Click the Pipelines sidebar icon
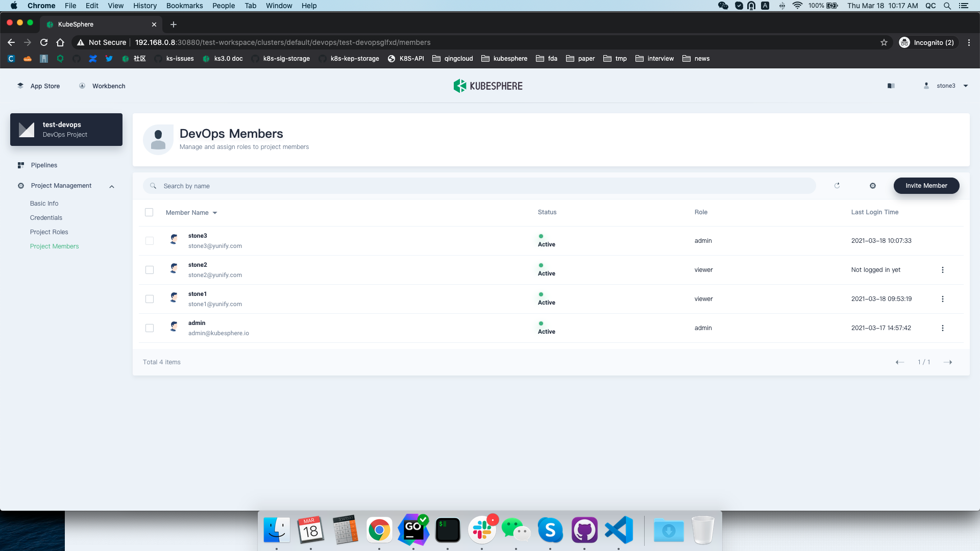The image size is (980, 551). coord(21,165)
